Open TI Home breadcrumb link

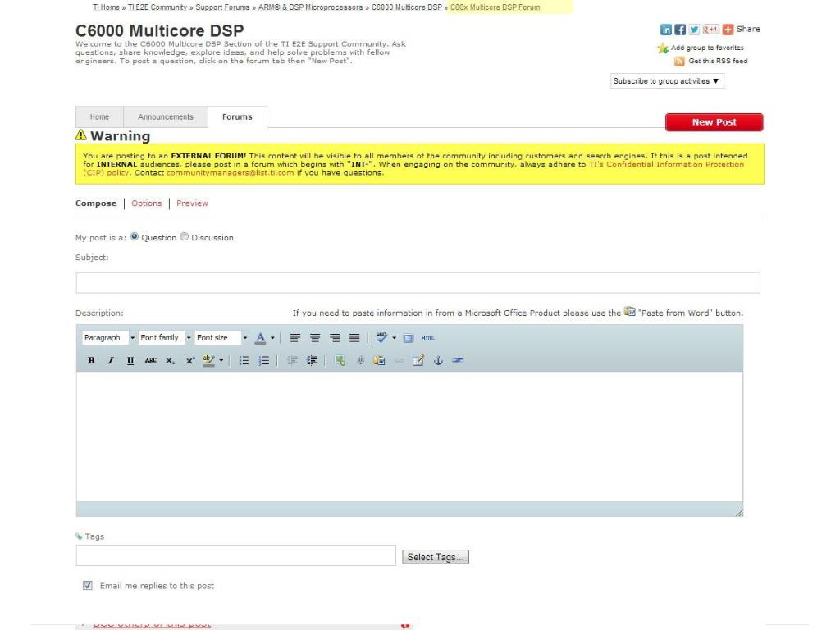[106, 7]
